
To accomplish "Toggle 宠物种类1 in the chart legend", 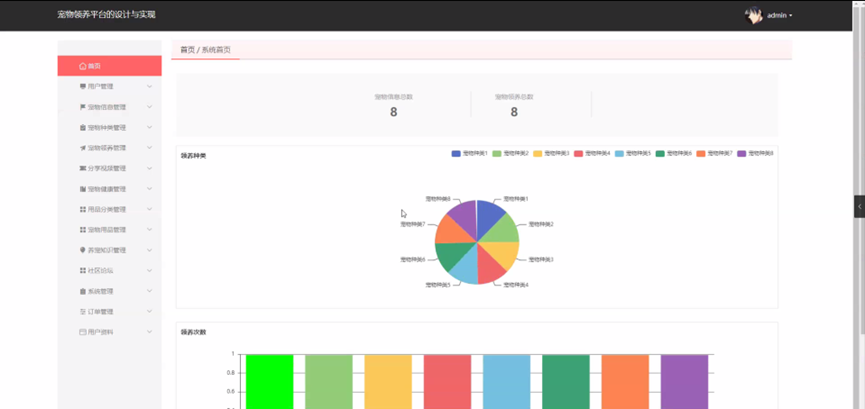I will [469, 153].
